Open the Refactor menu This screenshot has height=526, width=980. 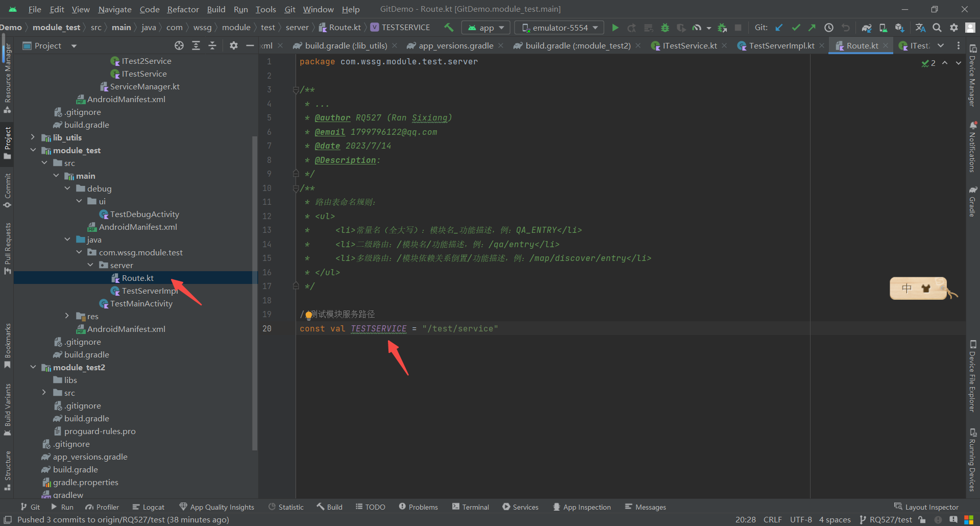(183, 9)
